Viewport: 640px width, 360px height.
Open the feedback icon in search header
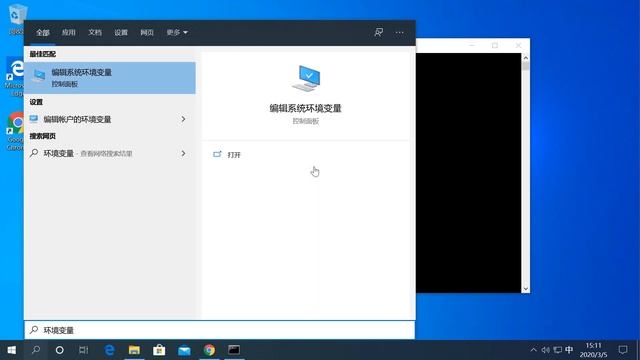(x=378, y=32)
